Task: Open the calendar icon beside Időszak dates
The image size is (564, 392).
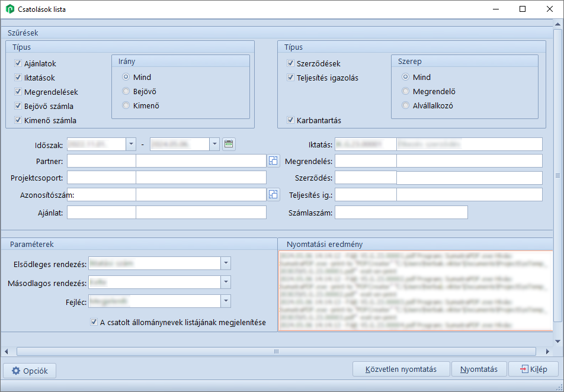Action: pos(229,144)
